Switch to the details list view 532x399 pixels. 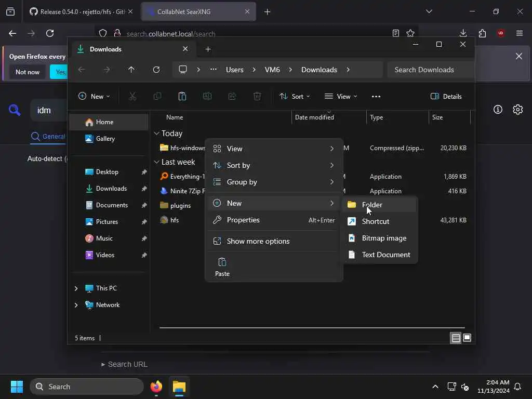456,338
